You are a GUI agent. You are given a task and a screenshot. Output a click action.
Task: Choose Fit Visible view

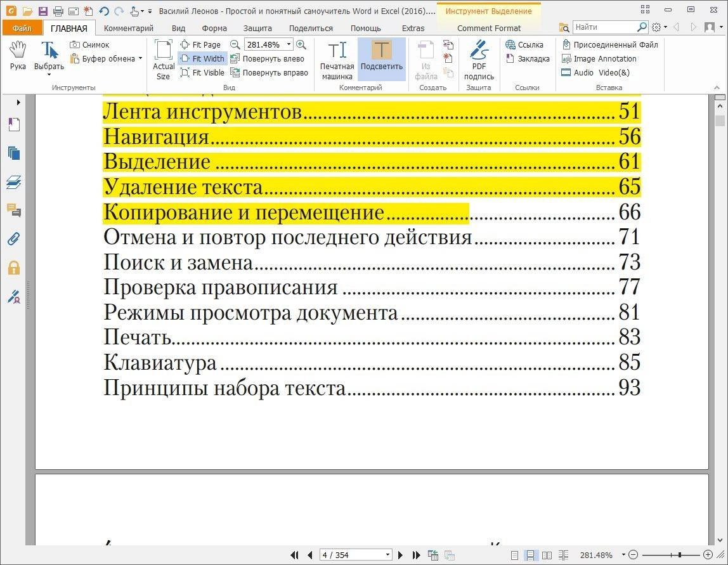(x=202, y=72)
